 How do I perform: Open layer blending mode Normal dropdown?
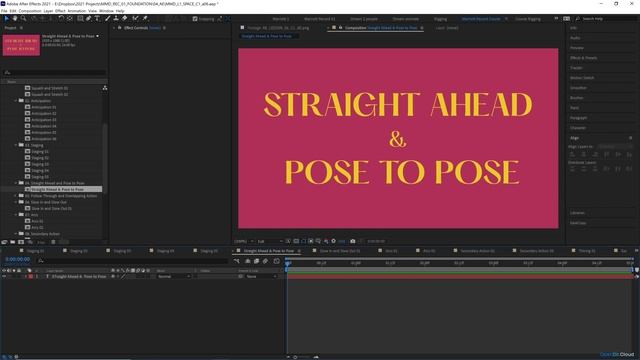tap(174, 276)
